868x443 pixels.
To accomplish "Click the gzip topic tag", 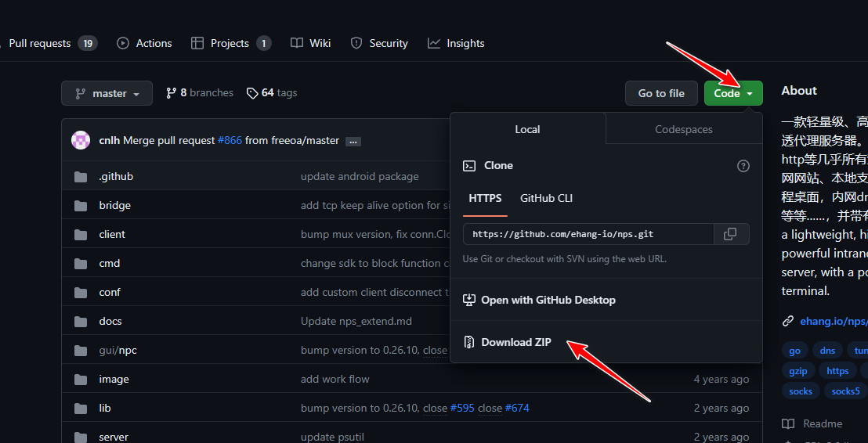I will pos(797,371).
